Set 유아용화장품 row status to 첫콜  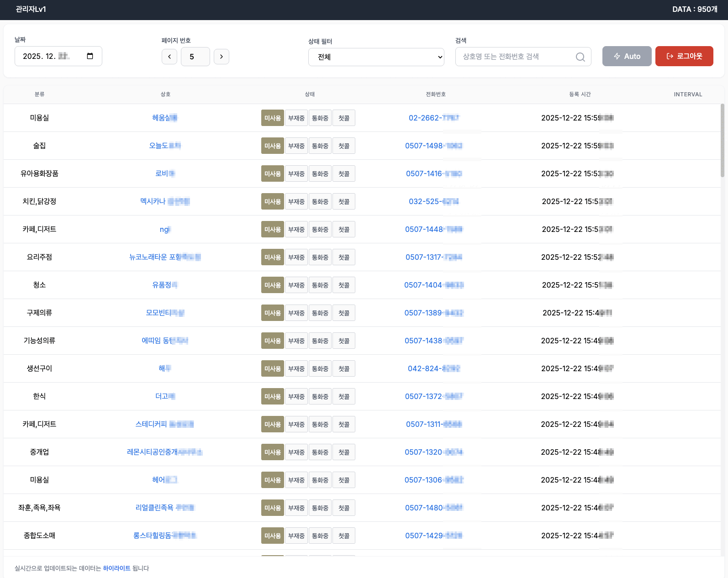[x=343, y=174]
